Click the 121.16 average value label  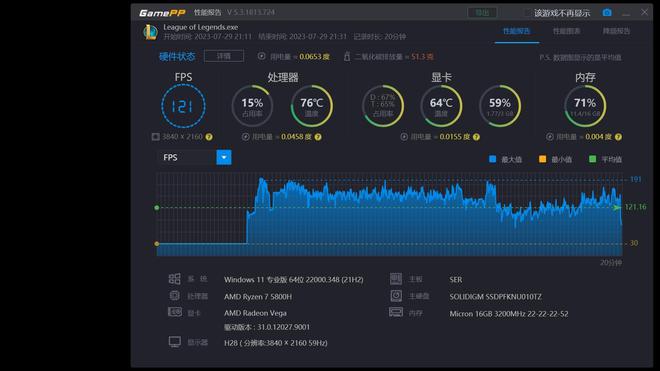coord(635,207)
